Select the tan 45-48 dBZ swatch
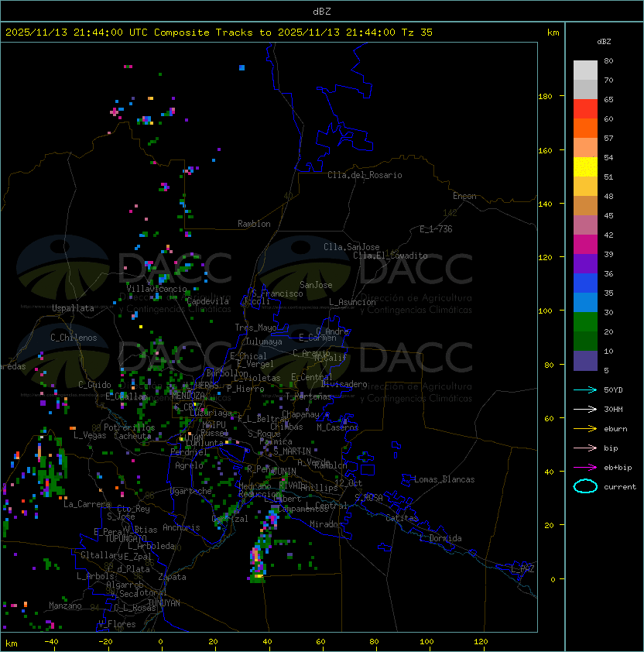Image resolution: width=644 pixels, height=652 pixels. click(585, 206)
